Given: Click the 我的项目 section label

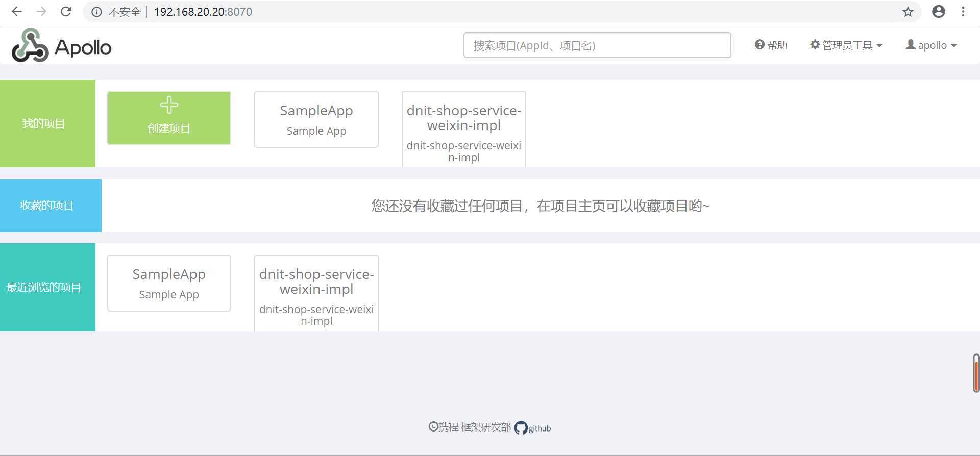Looking at the screenshot, I should (44, 123).
